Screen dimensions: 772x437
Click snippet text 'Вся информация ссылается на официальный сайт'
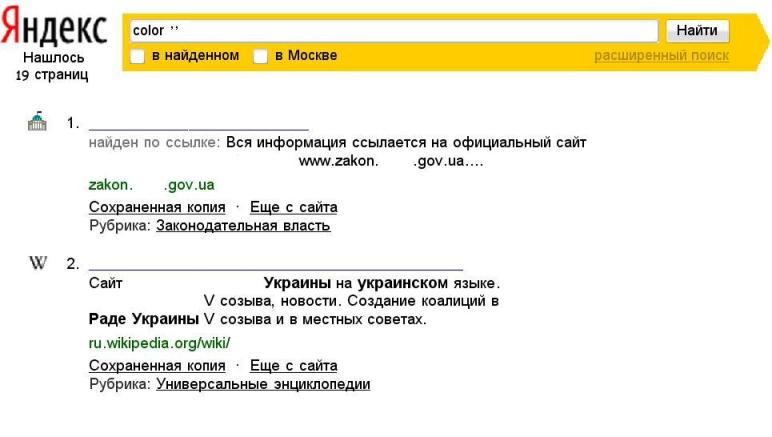pos(406,143)
